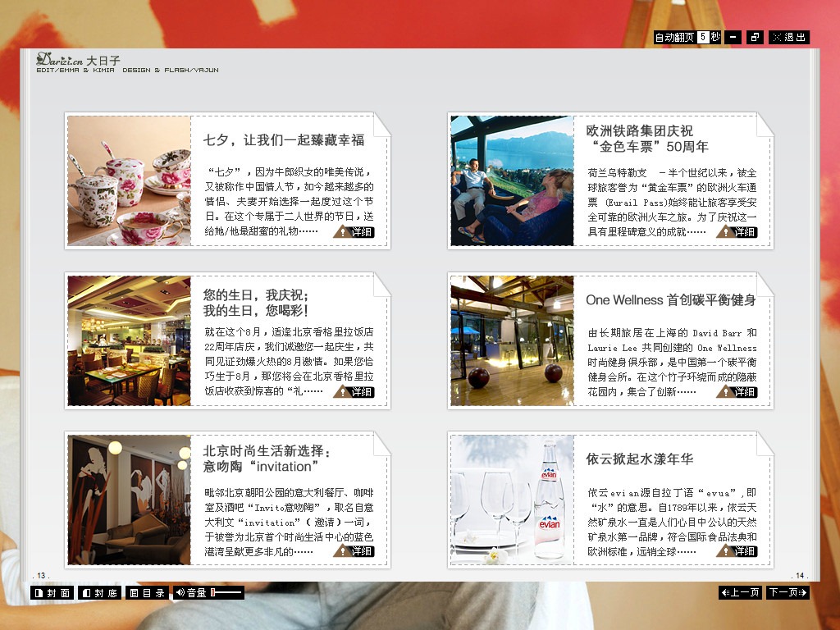Image resolution: width=840 pixels, height=630 pixels.
Task: Open 详细 for 意吻陶 invitation article
Action: [x=354, y=550]
